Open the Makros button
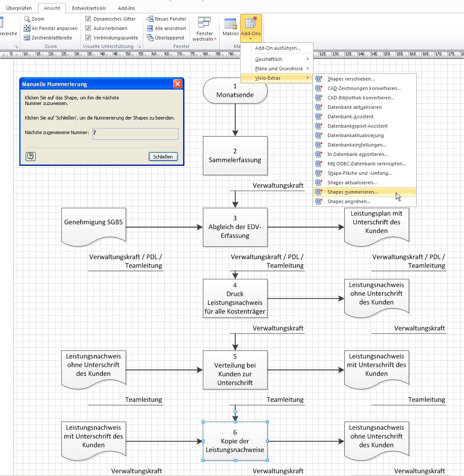This screenshot has height=476, width=464. coord(231,27)
